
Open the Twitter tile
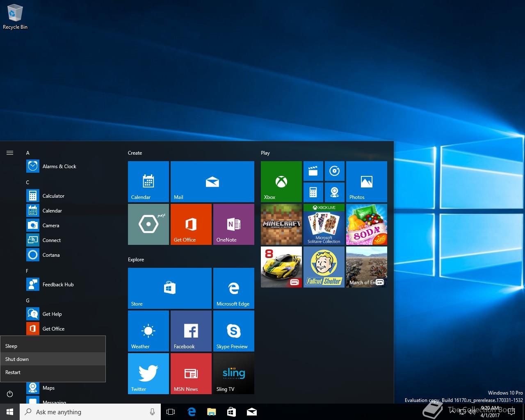(x=148, y=374)
